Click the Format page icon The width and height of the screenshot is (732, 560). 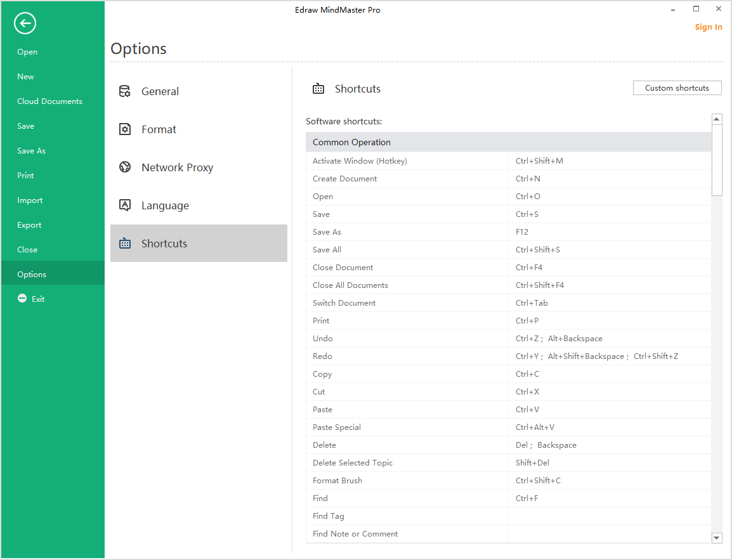click(x=125, y=129)
